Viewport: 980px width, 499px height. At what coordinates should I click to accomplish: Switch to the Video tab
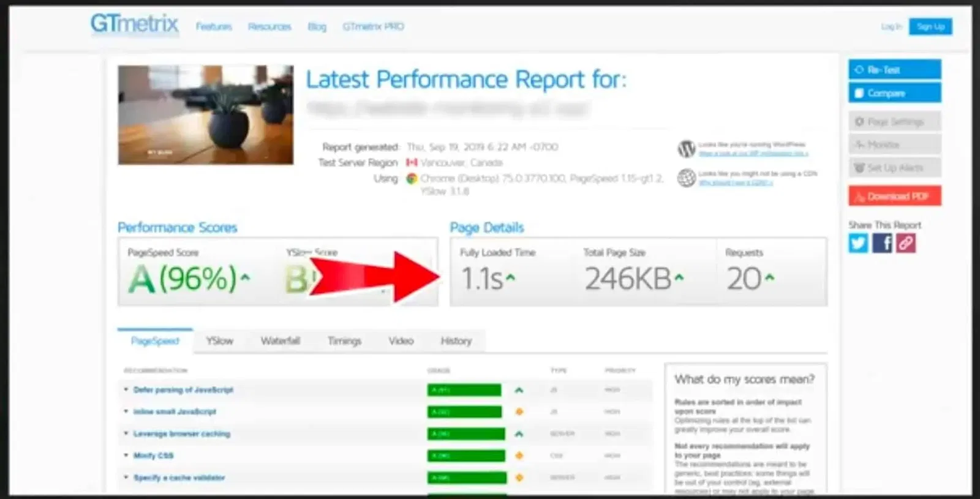(x=401, y=341)
